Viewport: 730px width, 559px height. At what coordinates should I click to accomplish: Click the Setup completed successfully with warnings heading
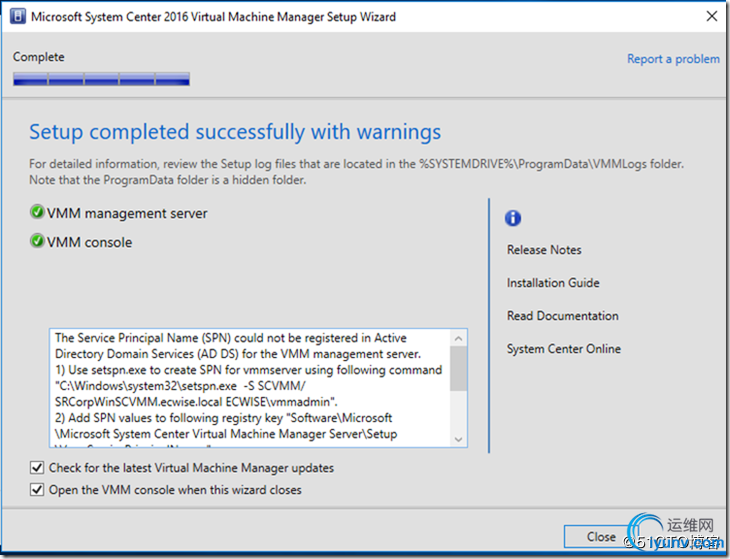click(x=235, y=132)
